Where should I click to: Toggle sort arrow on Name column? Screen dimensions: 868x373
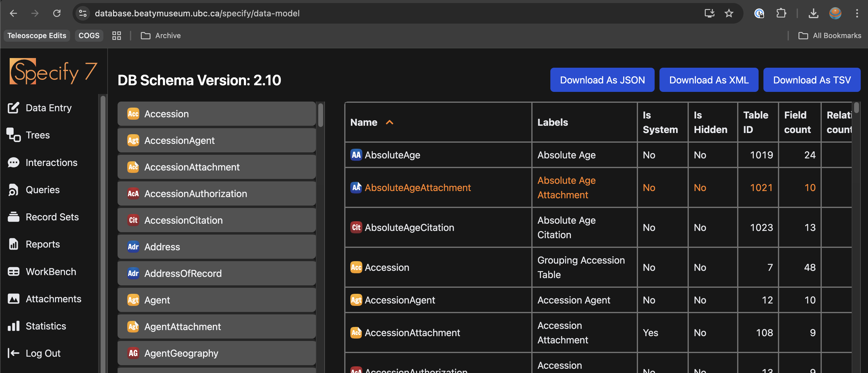[390, 122]
